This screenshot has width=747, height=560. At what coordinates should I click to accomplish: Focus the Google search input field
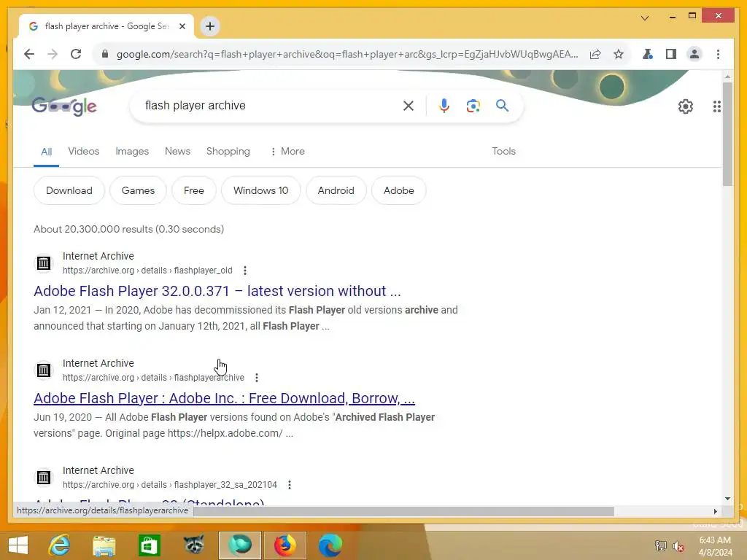269,106
